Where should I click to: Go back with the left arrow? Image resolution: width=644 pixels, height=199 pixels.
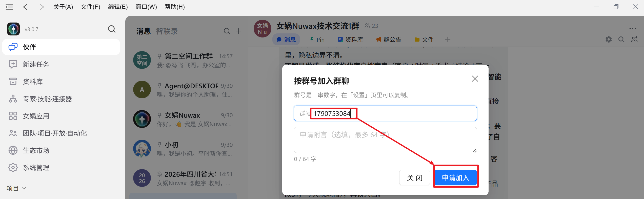(x=25, y=7)
